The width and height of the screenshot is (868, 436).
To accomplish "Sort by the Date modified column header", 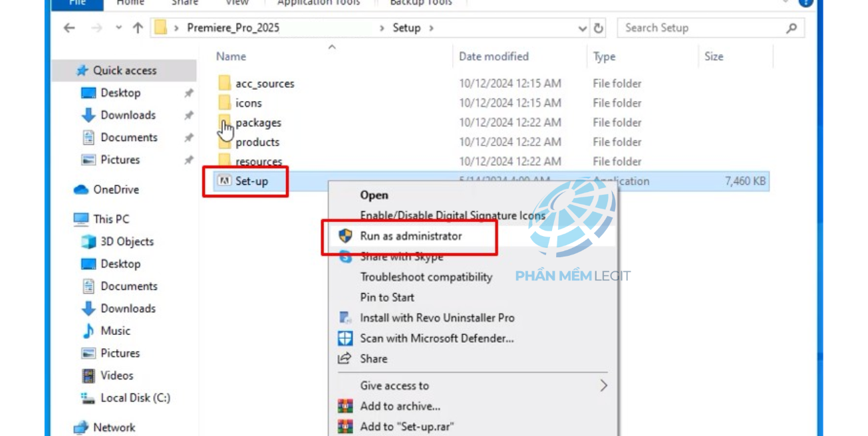I will pos(494,56).
